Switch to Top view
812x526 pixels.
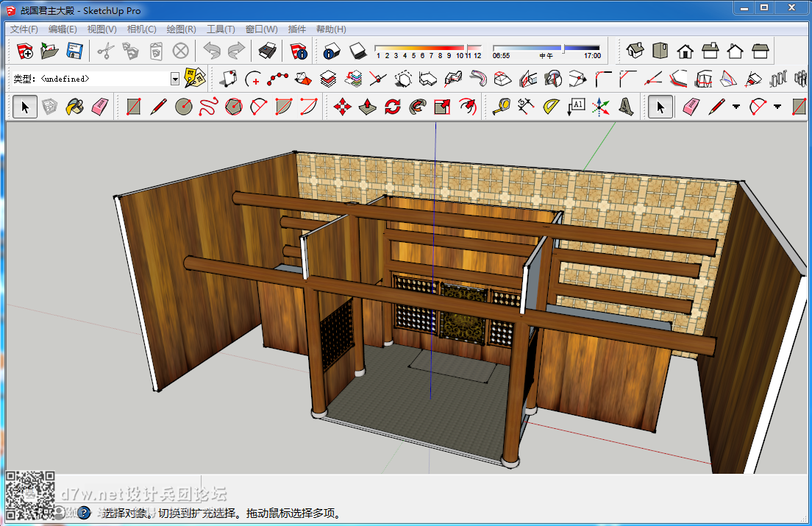click(x=660, y=51)
